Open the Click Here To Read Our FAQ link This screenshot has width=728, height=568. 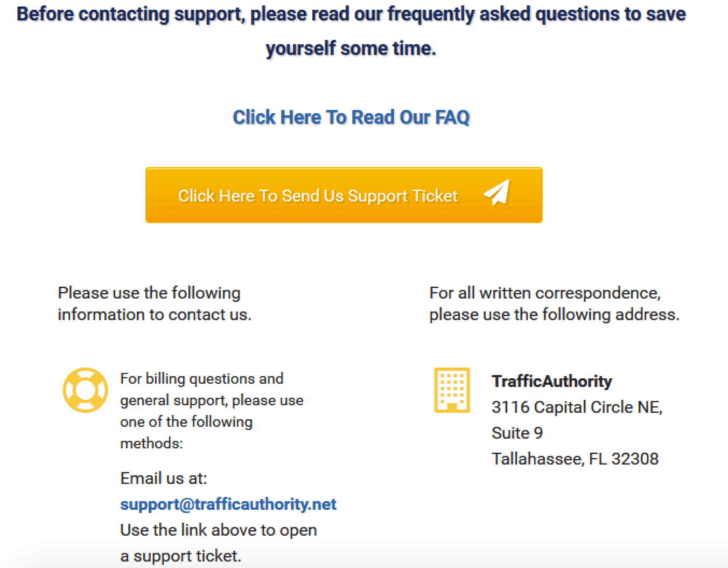coord(351,117)
